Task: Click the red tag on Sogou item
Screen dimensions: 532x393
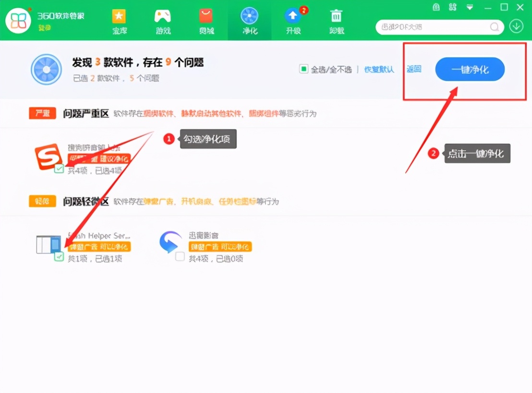Action: (x=99, y=159)
